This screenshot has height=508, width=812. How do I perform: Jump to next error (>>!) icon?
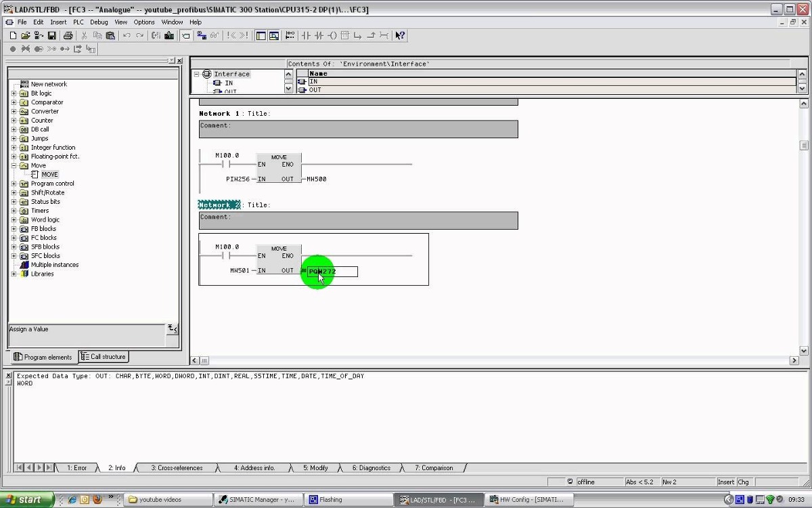pyautogui.click(x=244, y=35)
